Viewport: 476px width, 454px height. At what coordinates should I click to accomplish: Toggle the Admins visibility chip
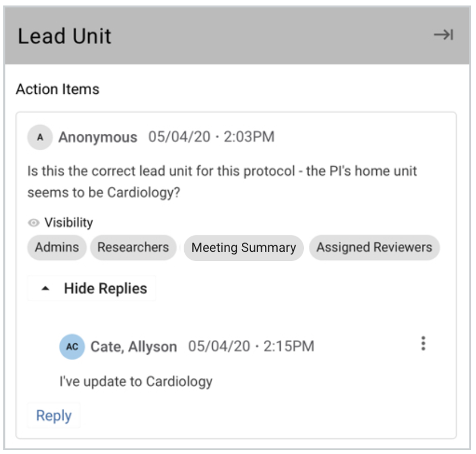pos(57,247)
